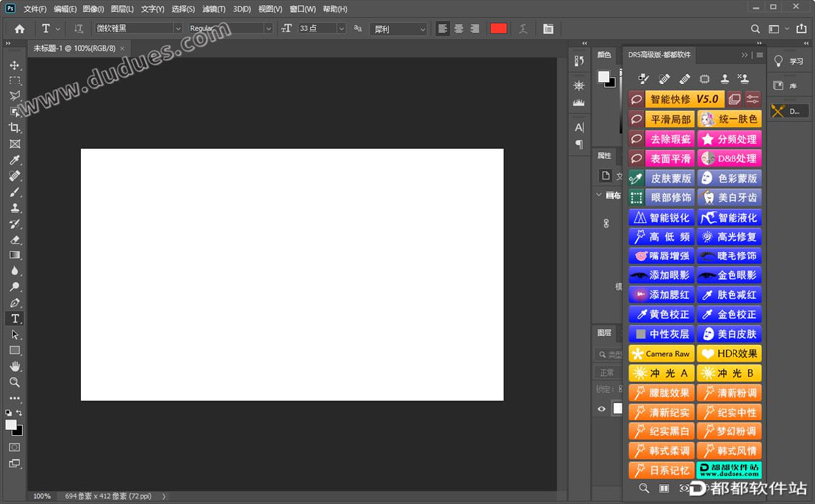Toggle Quick Mask mode
Viewport: 815px width, 504px height.
15,447
